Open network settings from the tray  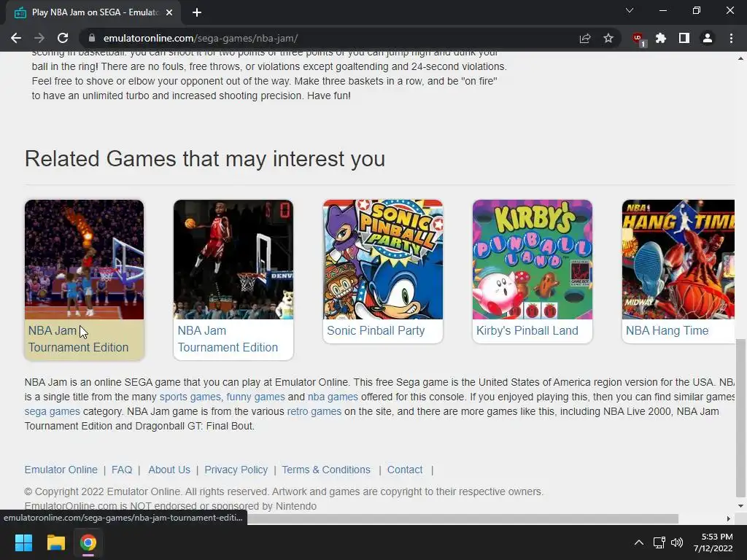(x=659, y=542)
